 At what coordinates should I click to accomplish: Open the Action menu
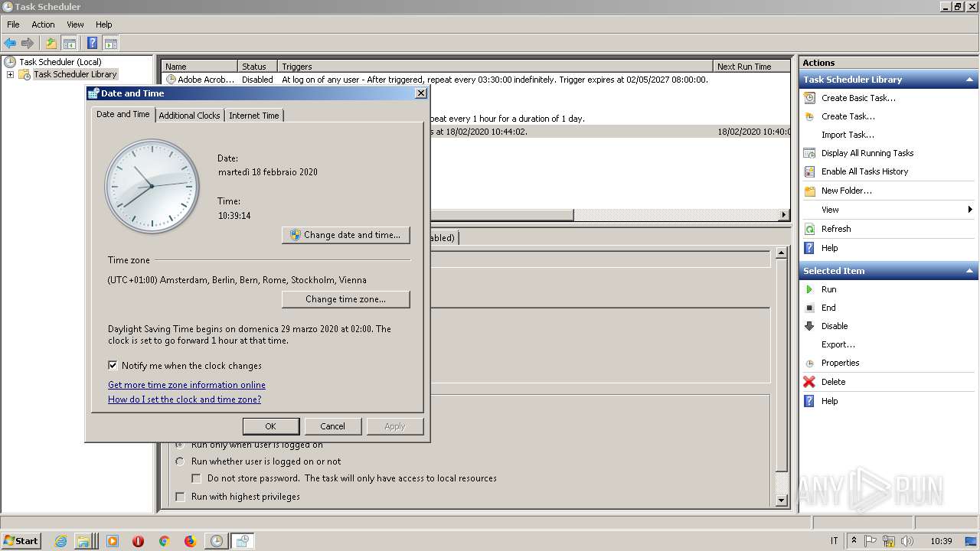(43, 24)
